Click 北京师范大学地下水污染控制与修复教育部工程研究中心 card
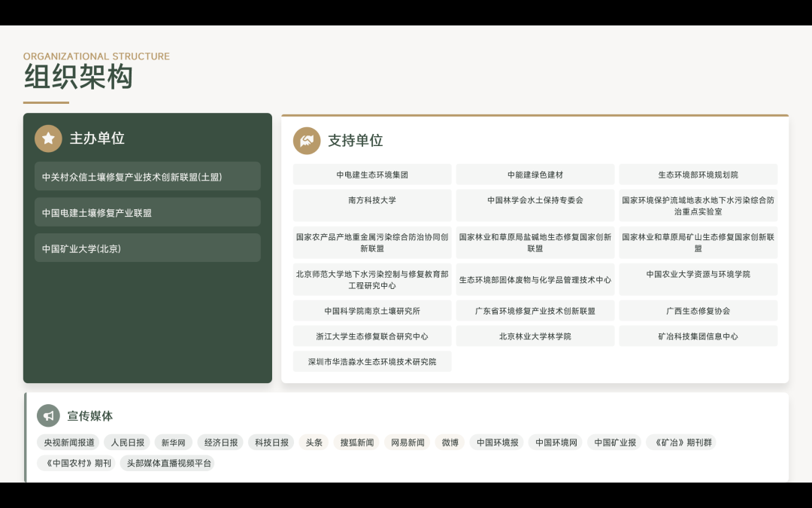This screenshot has width=812, height=508. click(x=372, y=279)
